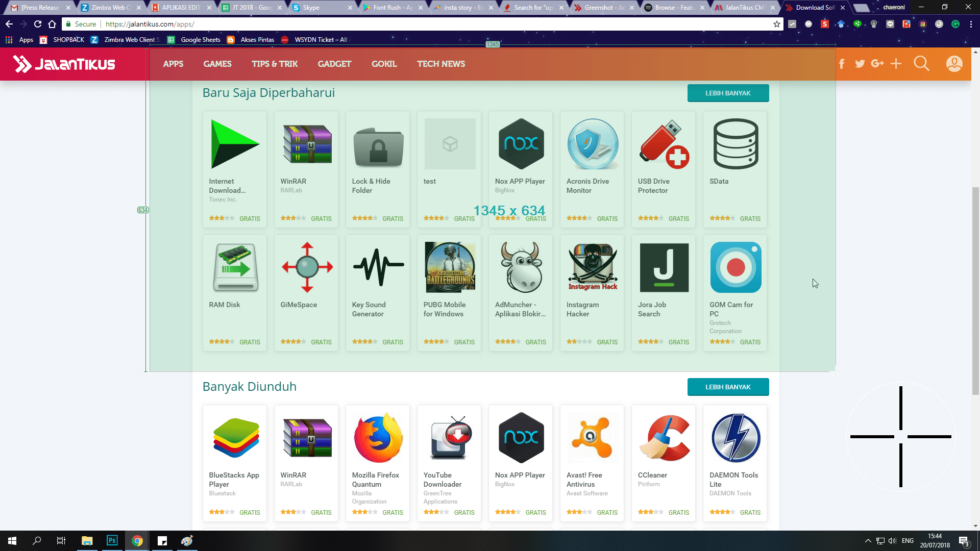Open USB Drive Protector icon
The image size is (980, 551).
coord(664,144)
